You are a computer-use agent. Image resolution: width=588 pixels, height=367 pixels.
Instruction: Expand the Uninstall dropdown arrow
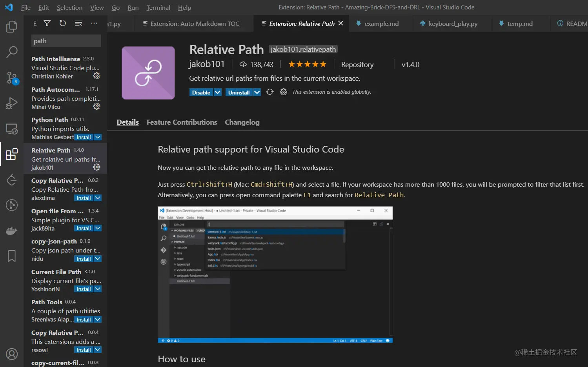[x=257, y=92]
